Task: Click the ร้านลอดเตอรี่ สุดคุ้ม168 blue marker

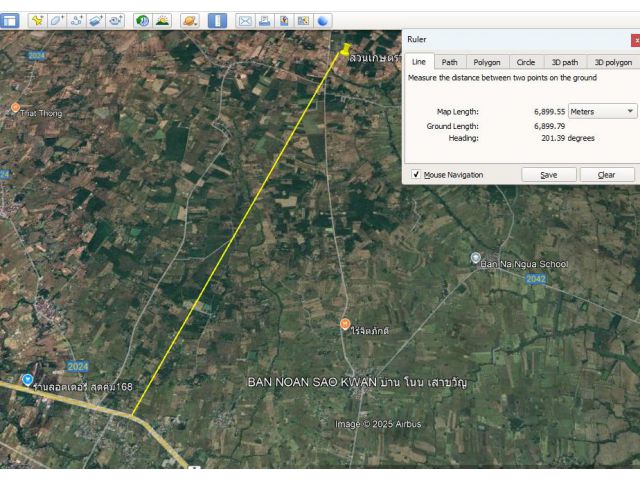Action: 27,380
